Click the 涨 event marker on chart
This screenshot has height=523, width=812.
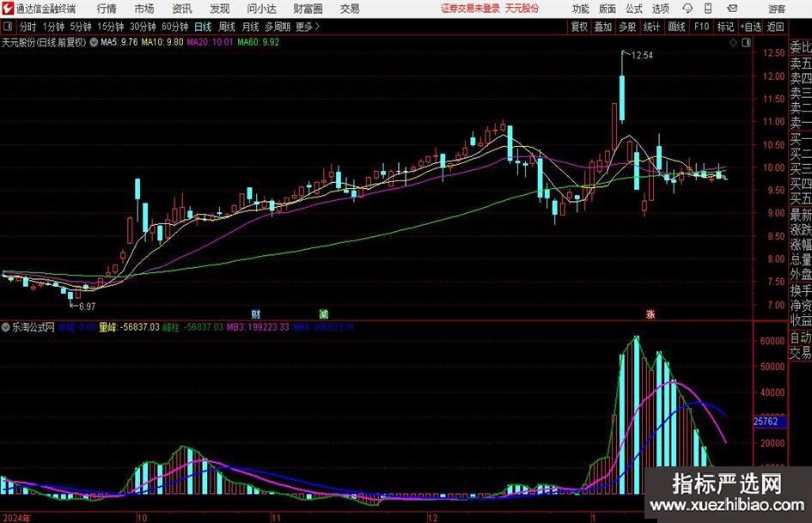click(650, 313)
